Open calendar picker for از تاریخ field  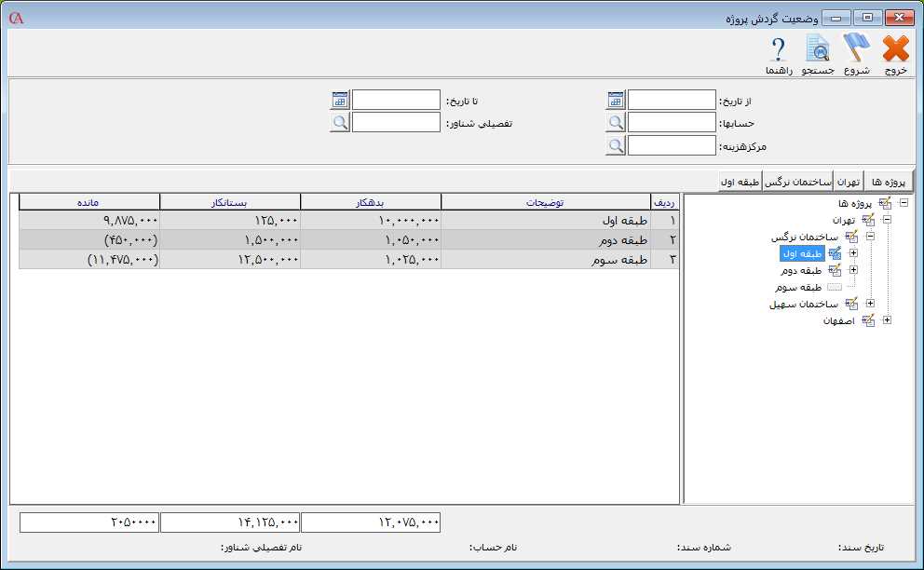tap(615, 100)
